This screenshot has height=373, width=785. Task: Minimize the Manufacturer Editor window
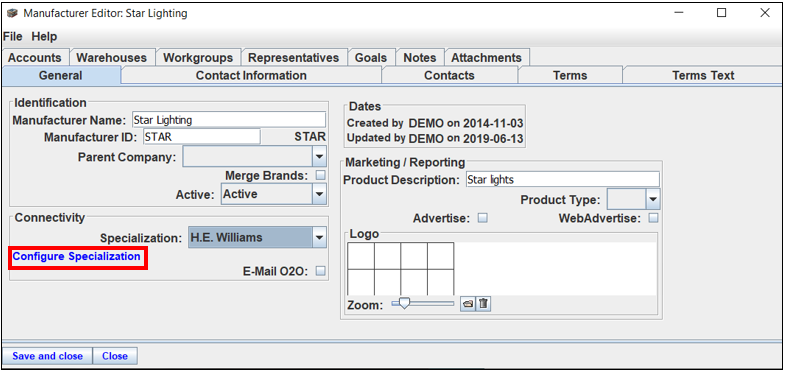tap(678, 13)
